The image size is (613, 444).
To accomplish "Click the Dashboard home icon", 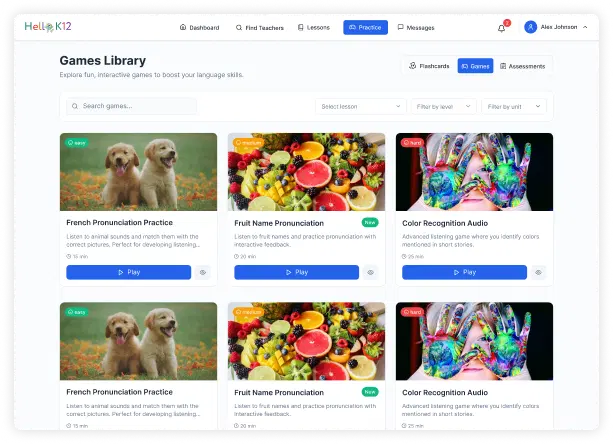I will (183, 27).
